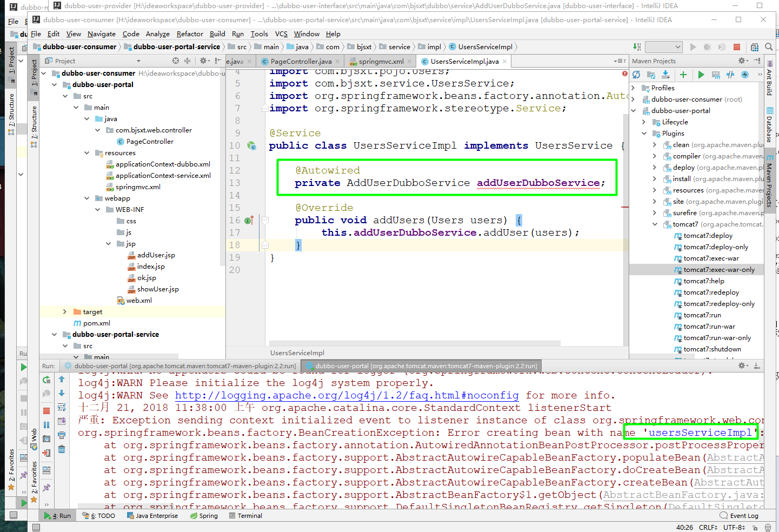Click Restore Layout icon in Run panel
Viewport: 779px width, 532px height.
click(x=46, y=470)
